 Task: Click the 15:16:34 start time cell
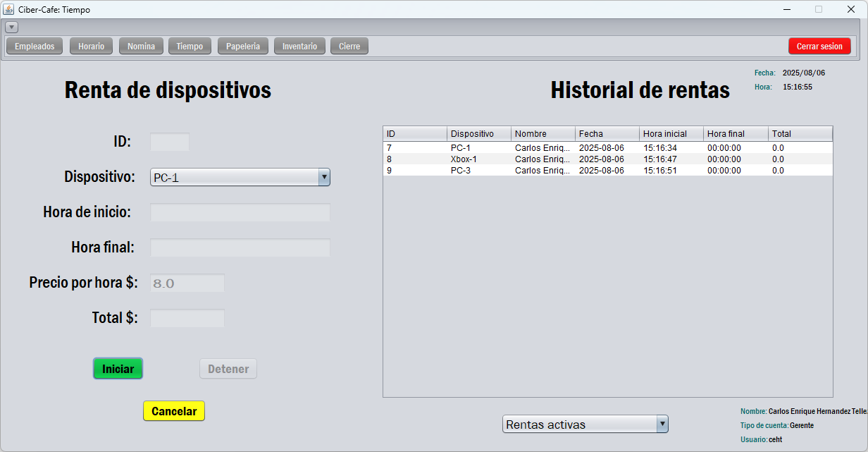pos(671,148)
